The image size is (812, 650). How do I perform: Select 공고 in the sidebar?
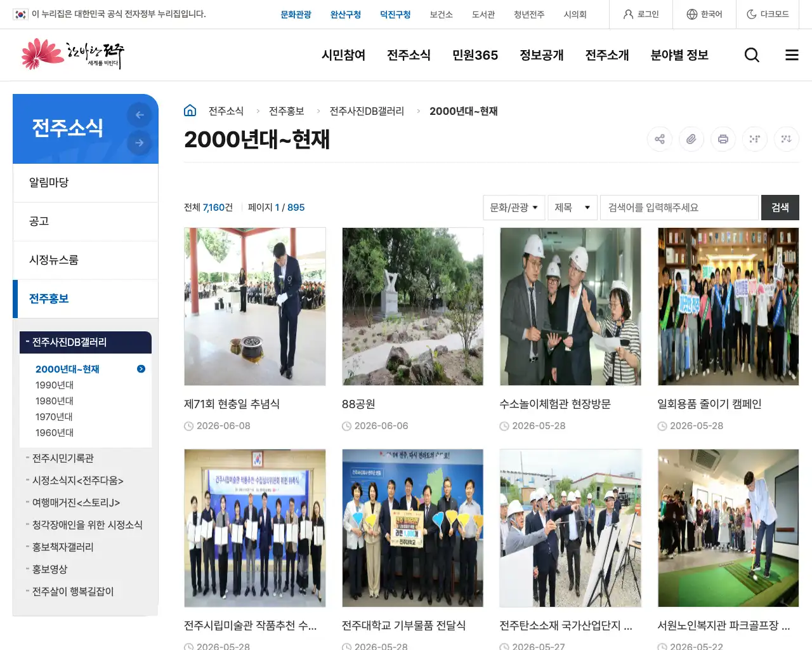pos(86,222)
